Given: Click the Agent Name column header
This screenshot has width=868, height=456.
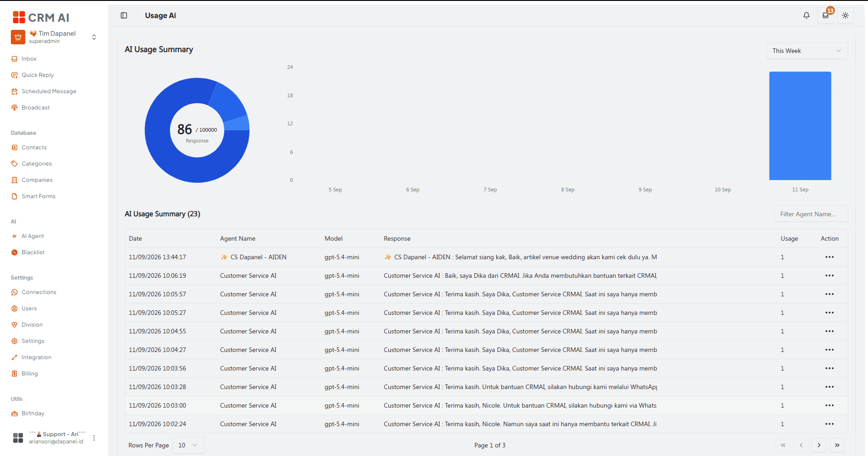Looking at the screenshot, I should click(x=238, y=238).
